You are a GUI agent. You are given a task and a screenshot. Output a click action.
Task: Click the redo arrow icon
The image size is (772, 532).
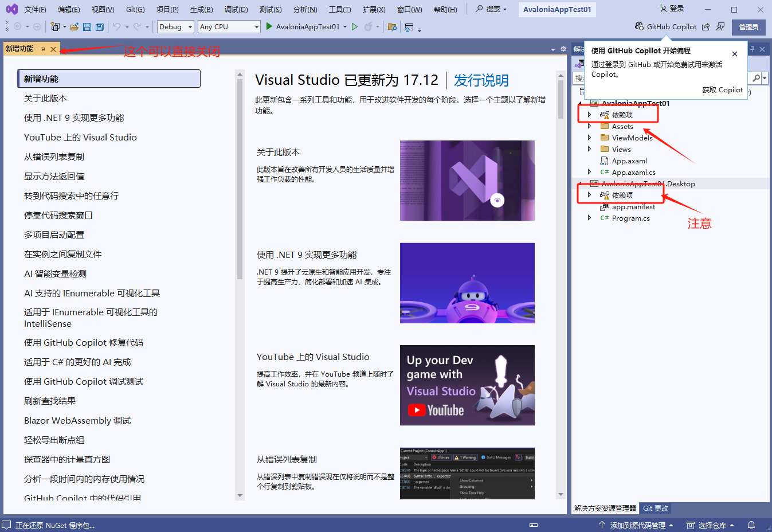click(x=137, y=27)
